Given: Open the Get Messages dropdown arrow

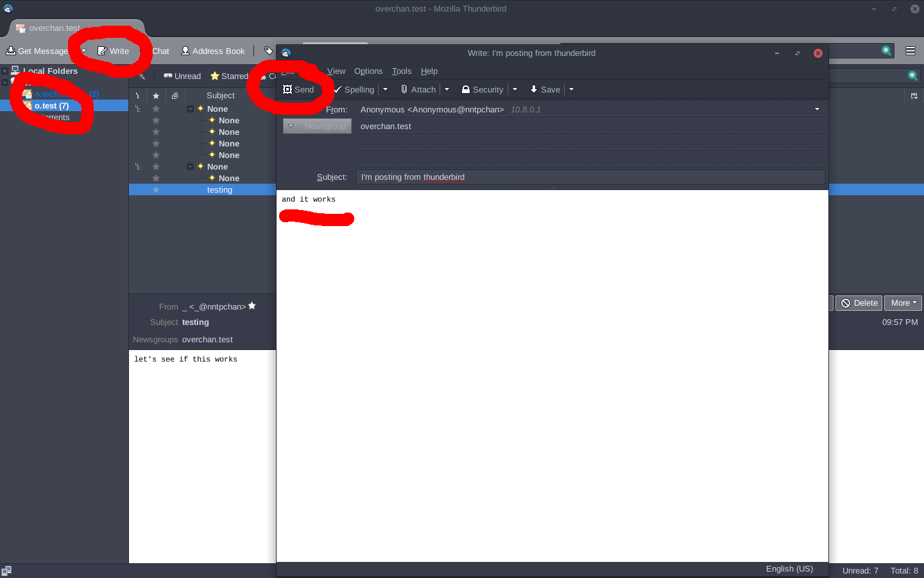Looking at the screenshot, I should tap(83, 51).
